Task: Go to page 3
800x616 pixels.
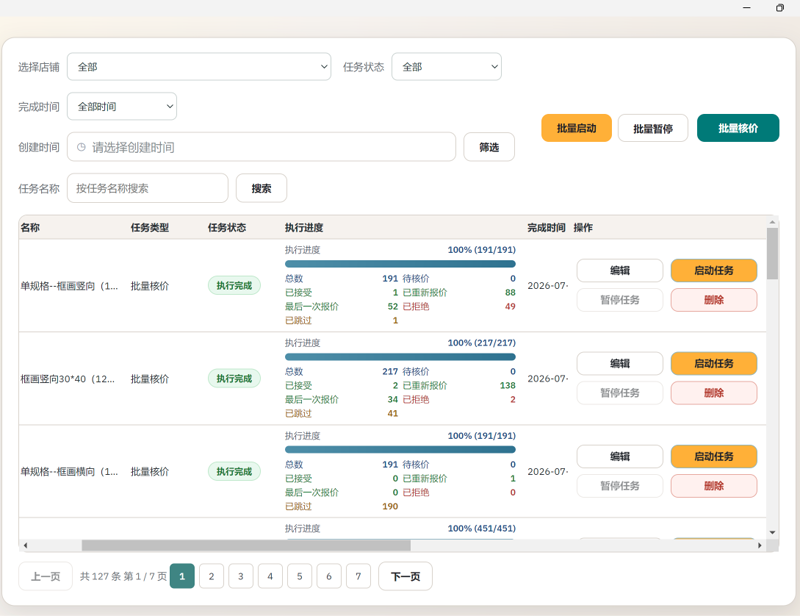Action: click(x=241, y=576)
